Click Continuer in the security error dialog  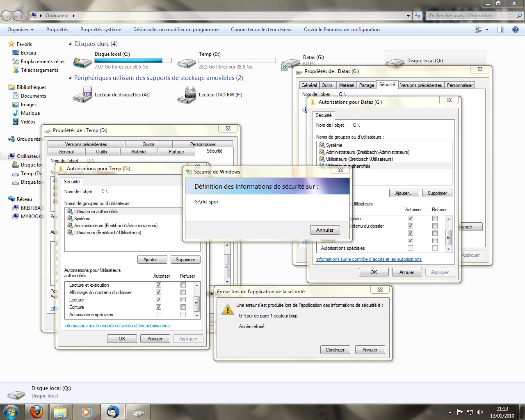[335, 350]
